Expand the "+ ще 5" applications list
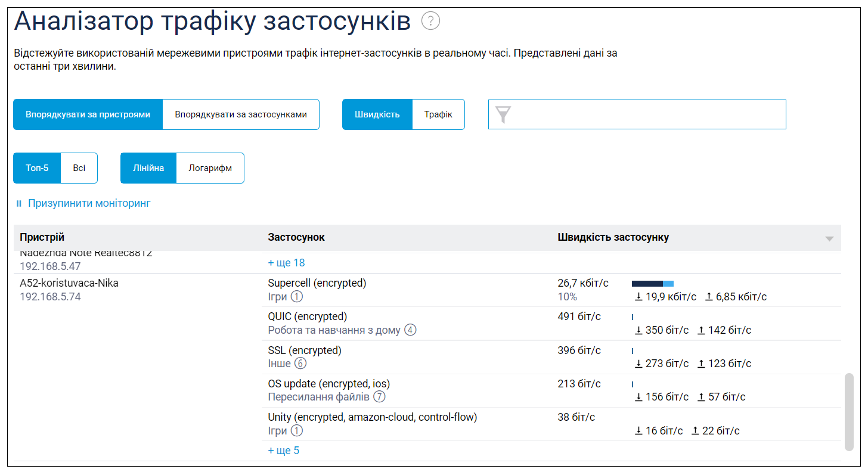This screenshot has height=472, width=868. (284, 451)
